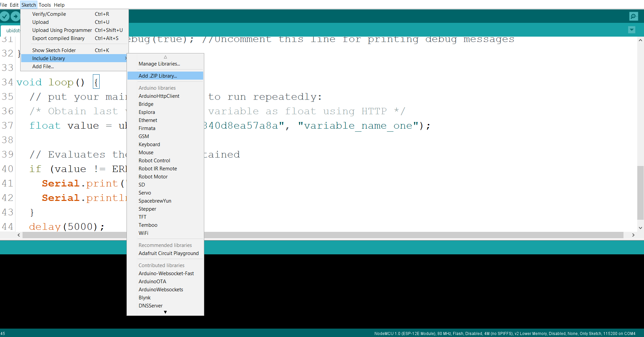Select Show Sketch Folder
The height and width of the screenshot is (337, 644).
point(74,50)
